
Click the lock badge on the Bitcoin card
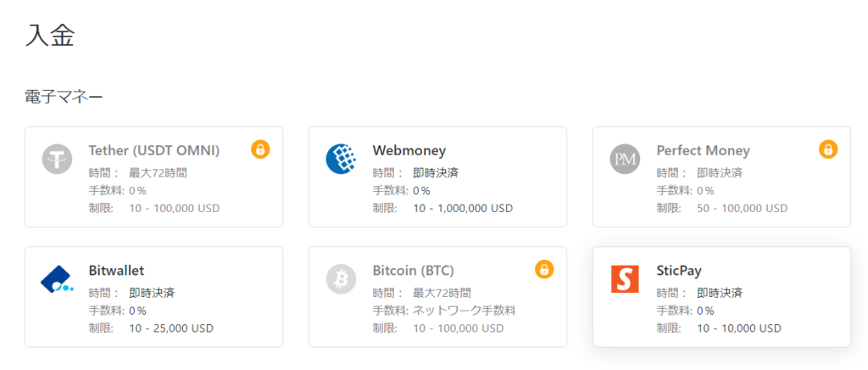544,269
